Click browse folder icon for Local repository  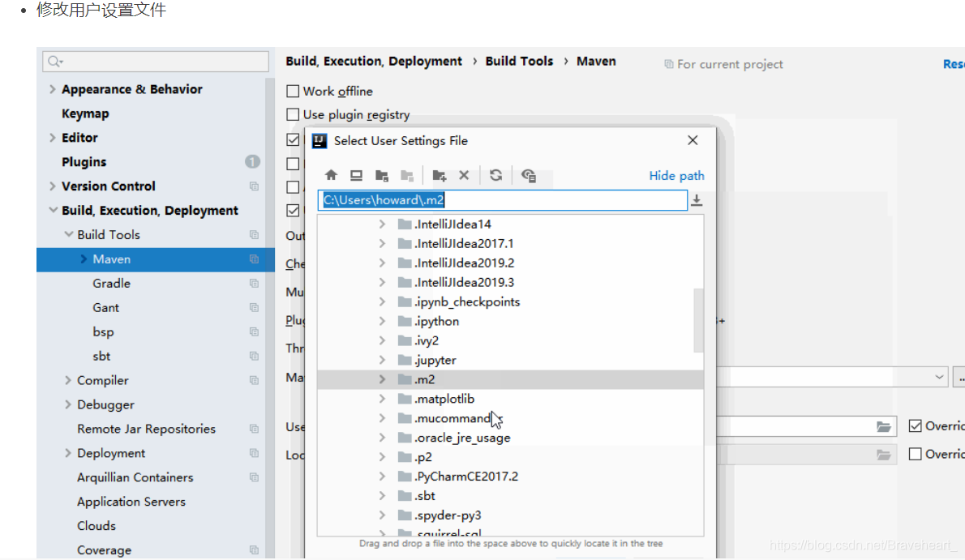tap(884, 455)
